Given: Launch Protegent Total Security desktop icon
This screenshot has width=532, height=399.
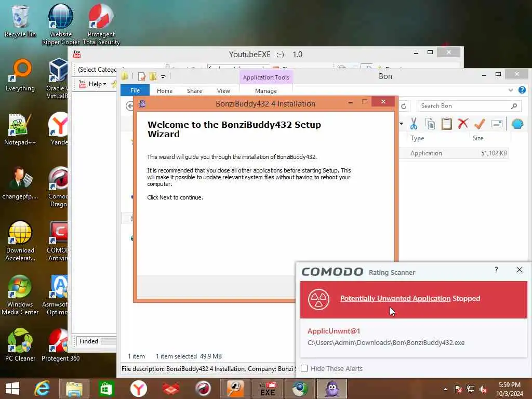Looking at the screenshot, I should (101, 24).
